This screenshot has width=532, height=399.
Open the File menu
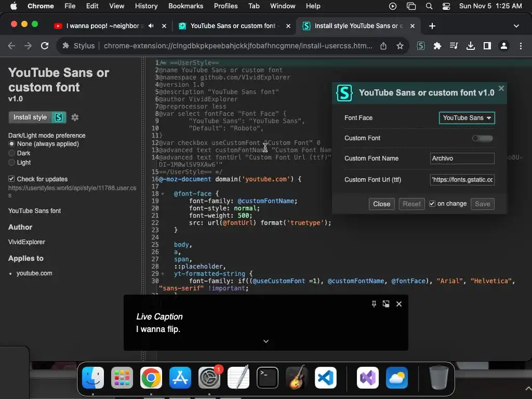(70, 6)
